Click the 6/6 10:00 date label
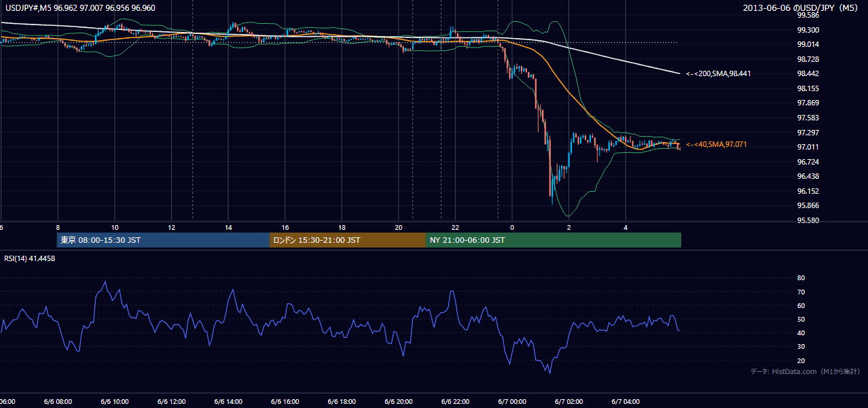 114,401
